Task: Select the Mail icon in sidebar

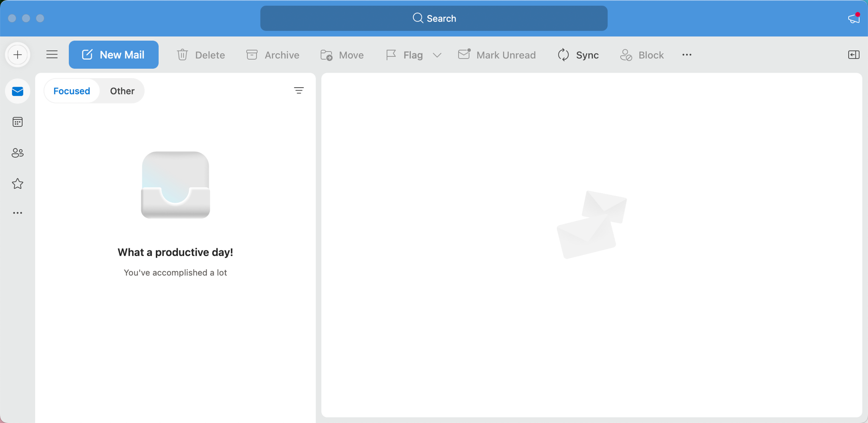Action: [x=18, y=92]
